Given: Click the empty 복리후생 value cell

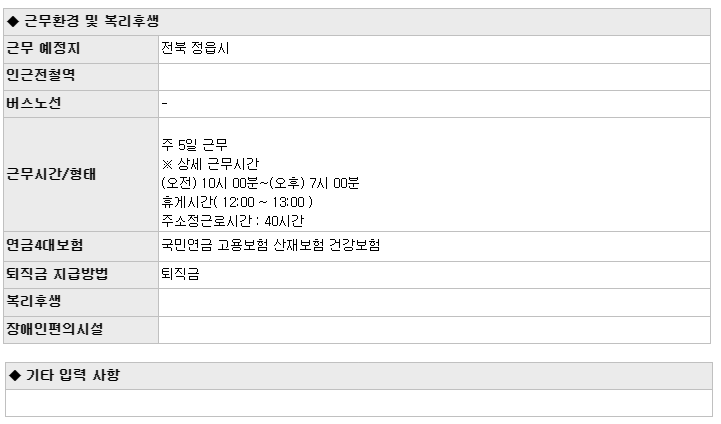Looking at the screenshot, I should [x=435, y=302].
